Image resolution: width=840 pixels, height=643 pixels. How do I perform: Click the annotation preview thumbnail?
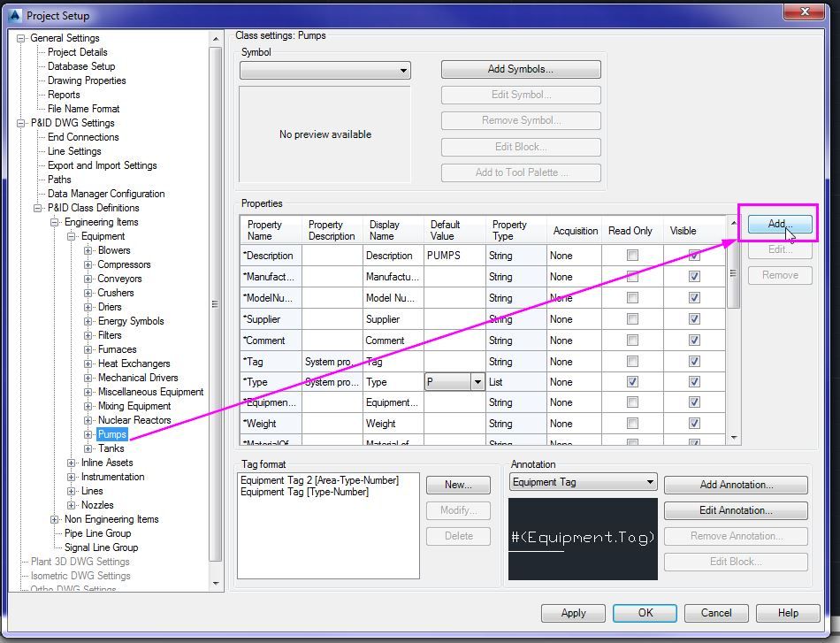pos(583,539)
